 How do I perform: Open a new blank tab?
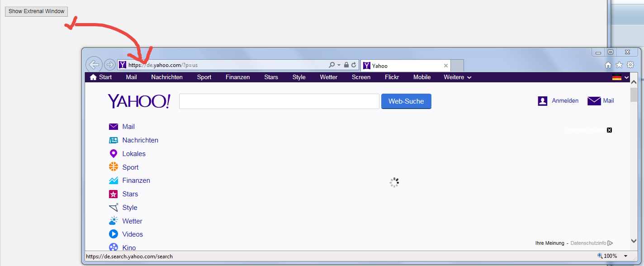click(x=457, y=66)
